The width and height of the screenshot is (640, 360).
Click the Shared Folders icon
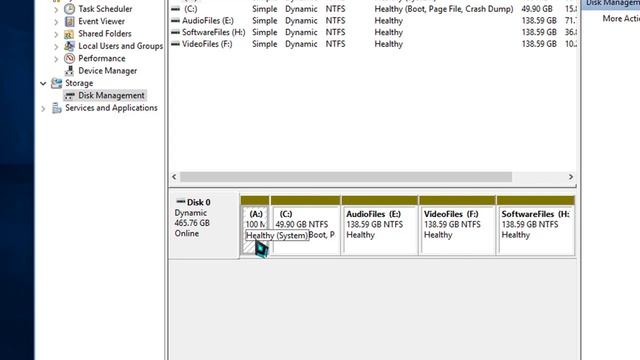[x=69, y=34]
